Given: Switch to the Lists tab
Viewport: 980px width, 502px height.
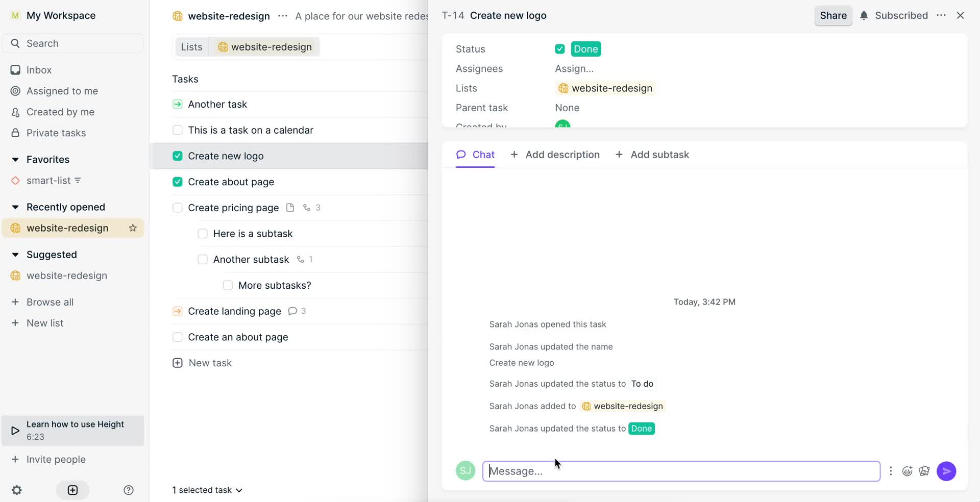Looking at the screenshot, I should (191, 47).
